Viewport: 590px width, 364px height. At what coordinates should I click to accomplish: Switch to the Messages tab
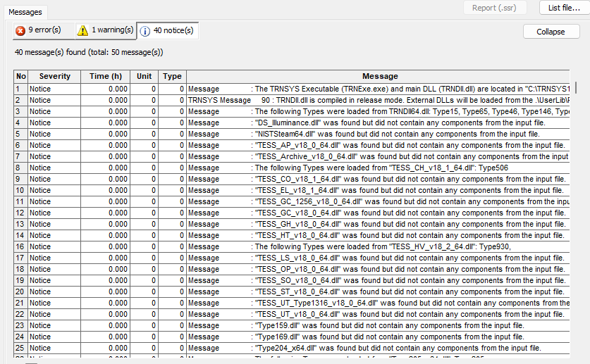click(x=25, y=12)
